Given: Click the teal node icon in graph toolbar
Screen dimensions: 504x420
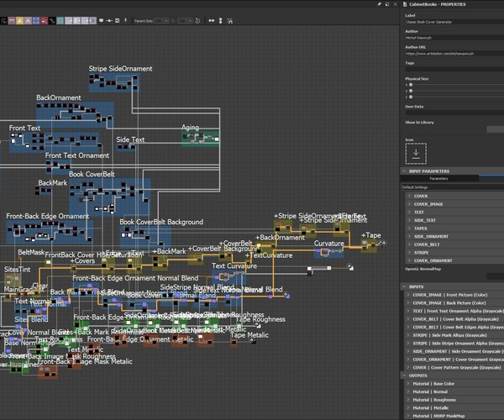Looking at the screenshot, I should point(60,20).
